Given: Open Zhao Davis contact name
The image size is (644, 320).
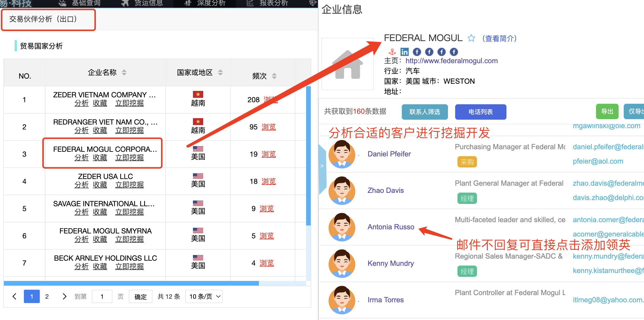Looking at the screenshot, I should point(386,190).
